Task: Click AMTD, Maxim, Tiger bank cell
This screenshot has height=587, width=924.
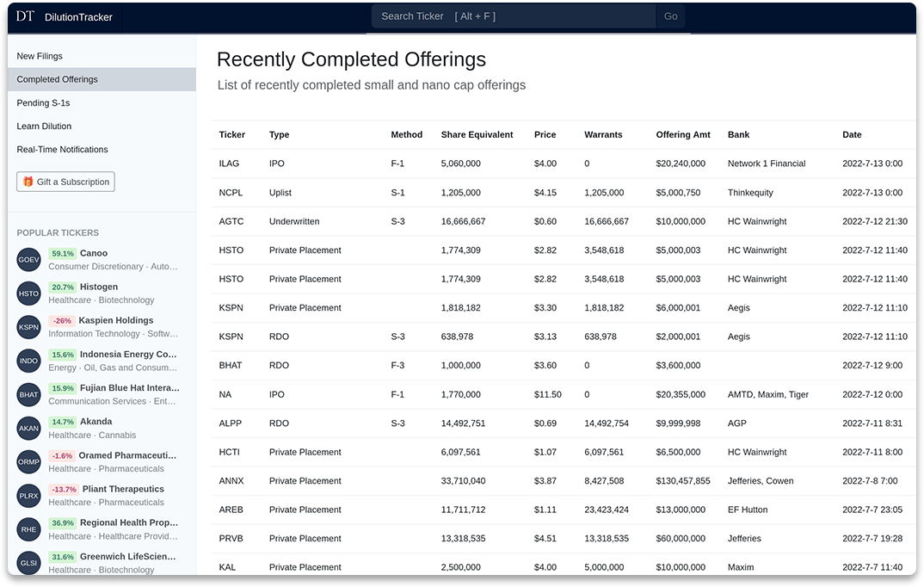Action: click(767, 394)
